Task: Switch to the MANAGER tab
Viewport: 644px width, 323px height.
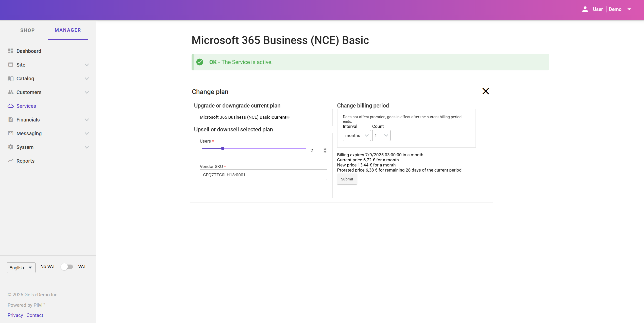Action: tap(68, 30)
